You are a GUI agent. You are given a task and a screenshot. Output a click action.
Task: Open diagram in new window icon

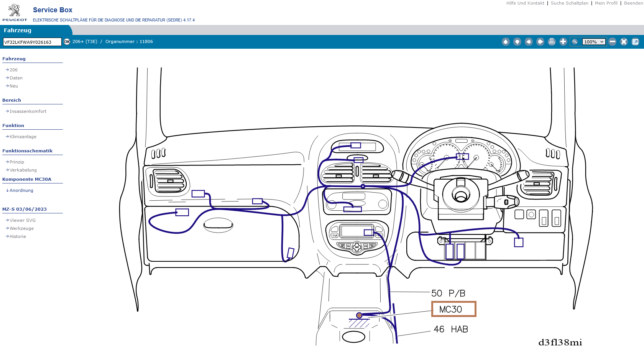pyautogui.click(x=635, y=42)
